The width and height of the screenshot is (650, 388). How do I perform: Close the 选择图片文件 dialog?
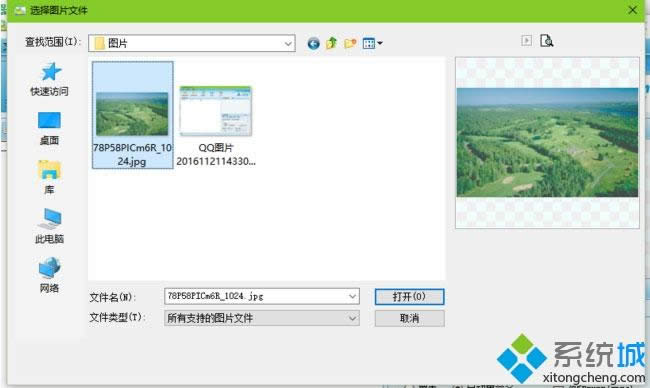(633, 10)
